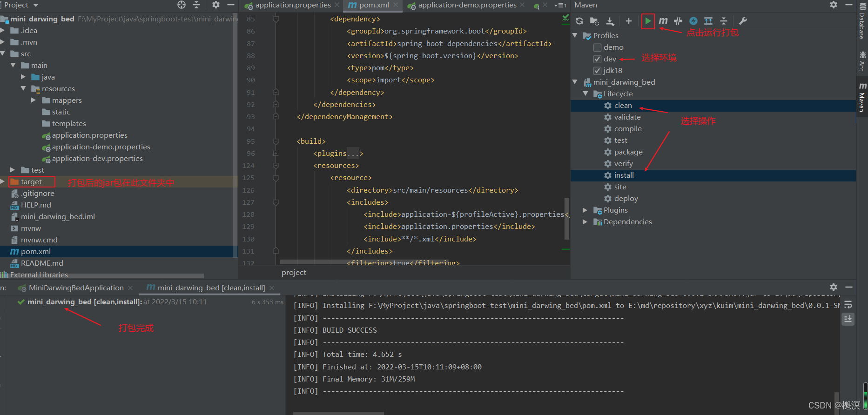Click Execute Maven Goal 'm' icon

point(663,21)
